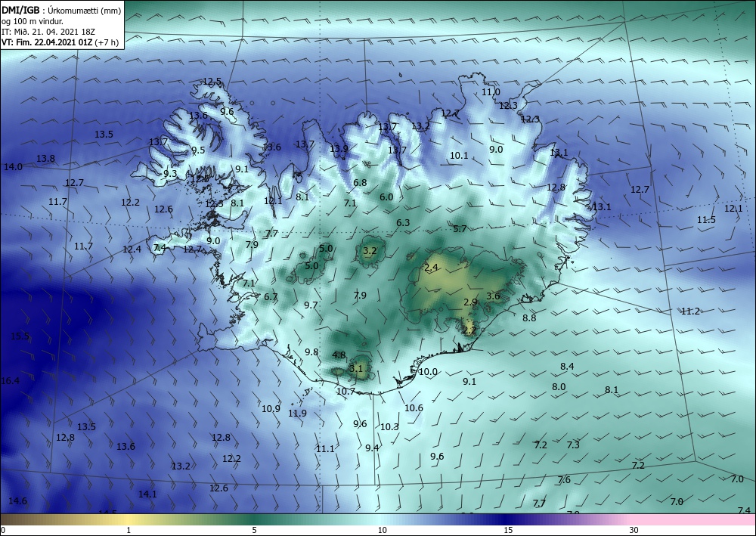This screenshot has width=756, height=536.
Task: Click the 8.4 value on the map
Action: [x=567, y=367]
